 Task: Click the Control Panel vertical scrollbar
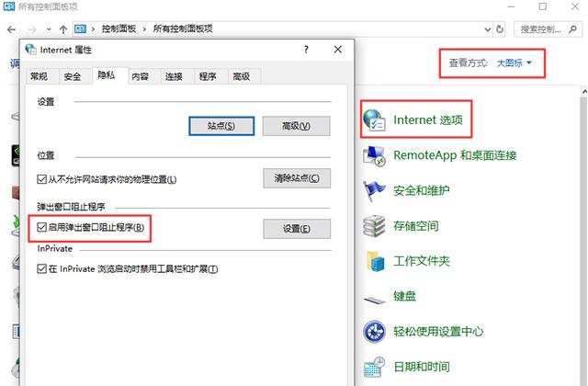click(584, 236)
